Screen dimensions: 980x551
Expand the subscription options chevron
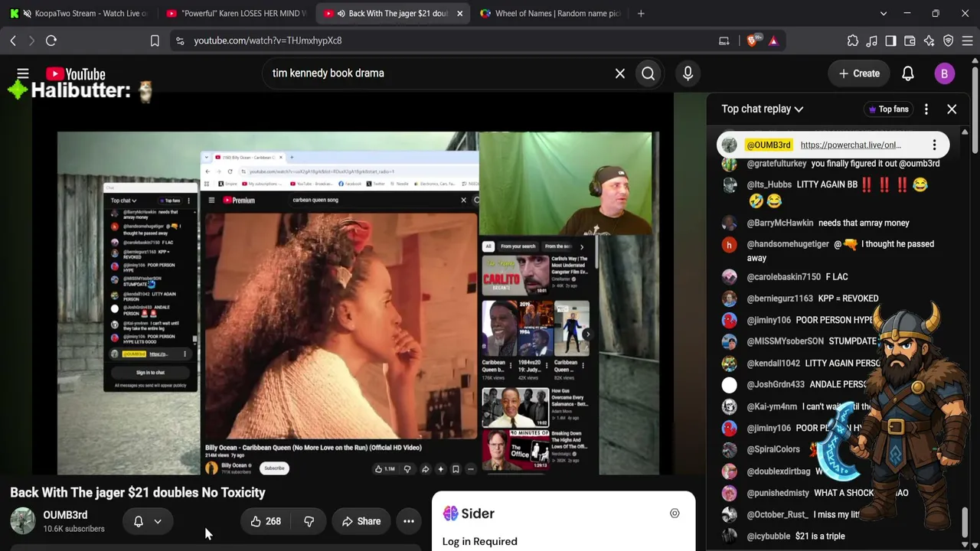pyautogui.click(x=158, y=521)
